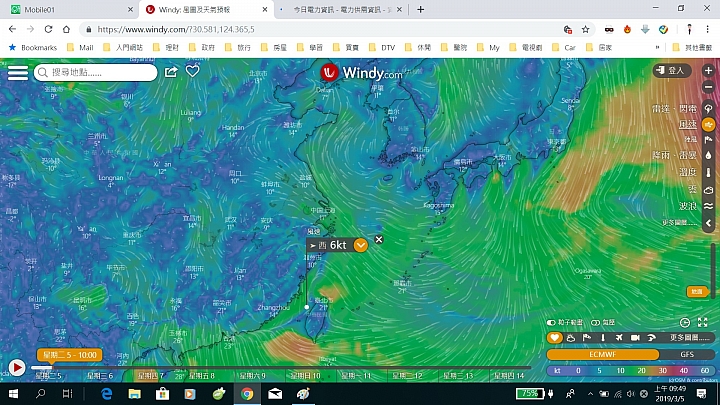The height and width of the screenshot is (405, 720).
Task: Show webcams camera POI icon
Action: [635, 338]
